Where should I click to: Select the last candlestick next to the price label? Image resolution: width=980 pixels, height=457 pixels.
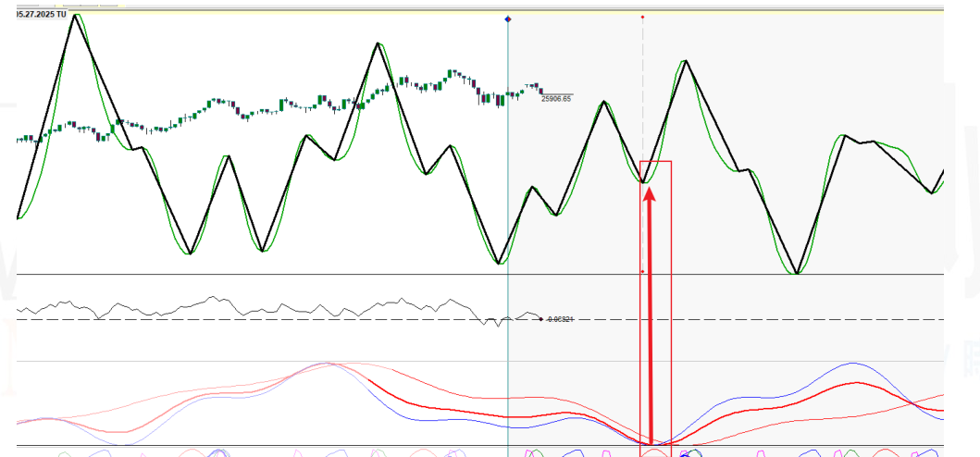[x=540, y=90]
